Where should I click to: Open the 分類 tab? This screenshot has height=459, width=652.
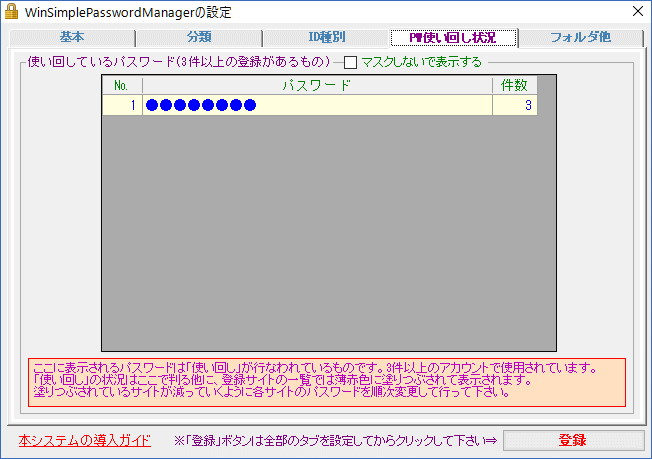199,37
